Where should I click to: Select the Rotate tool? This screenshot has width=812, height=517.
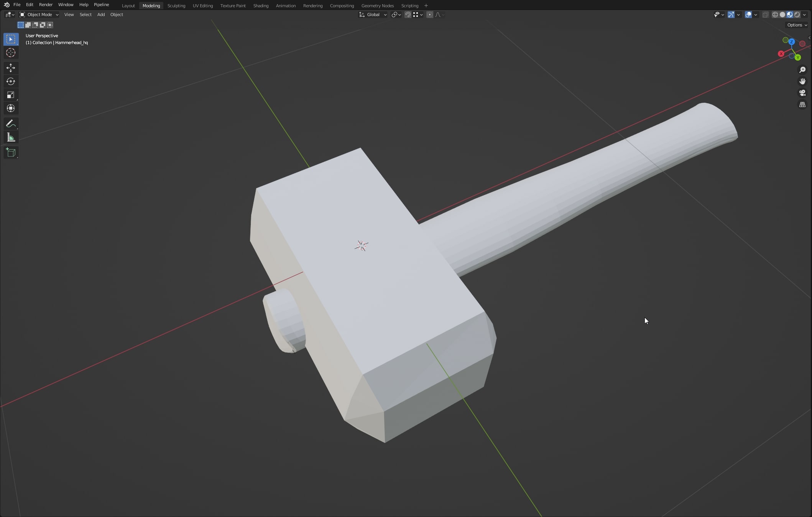tap(11, 81)
